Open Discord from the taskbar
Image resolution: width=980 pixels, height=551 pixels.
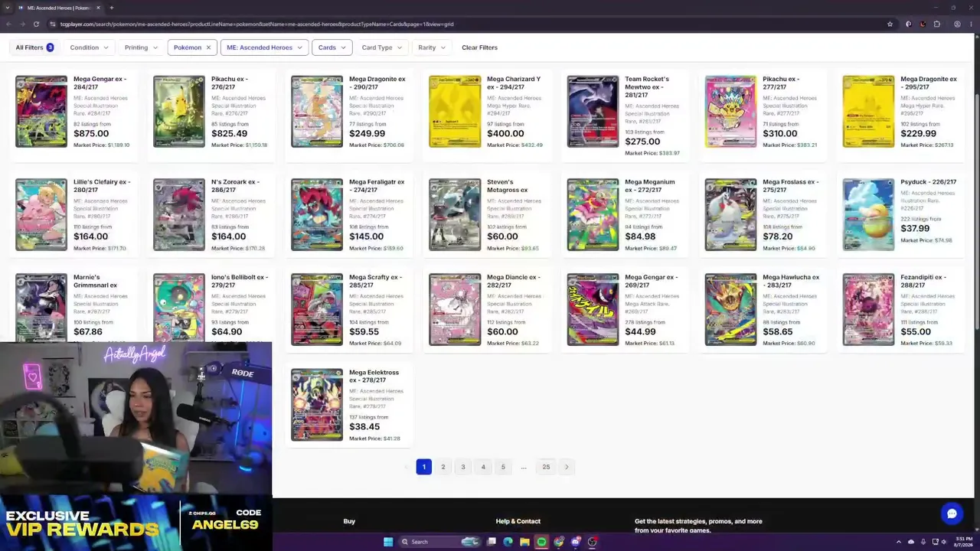click(575, 542)
